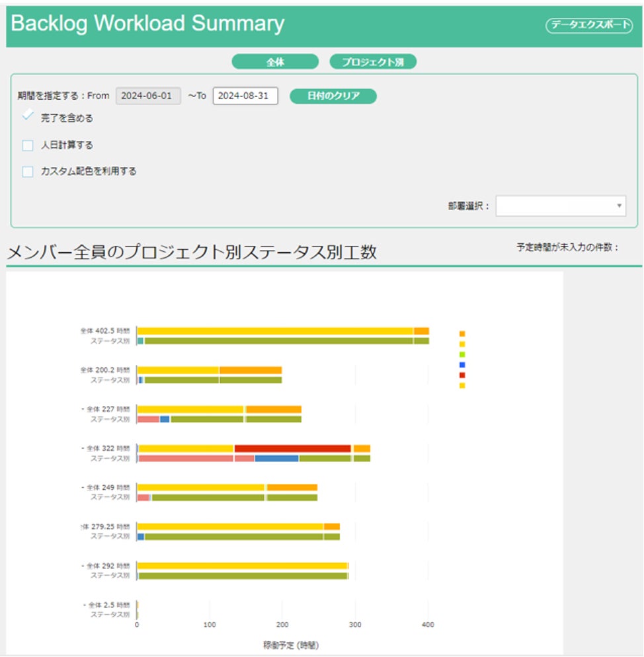Switch to the 全体 view tab
The width and height of the screenshot is (644, 657).
(275, 62)
